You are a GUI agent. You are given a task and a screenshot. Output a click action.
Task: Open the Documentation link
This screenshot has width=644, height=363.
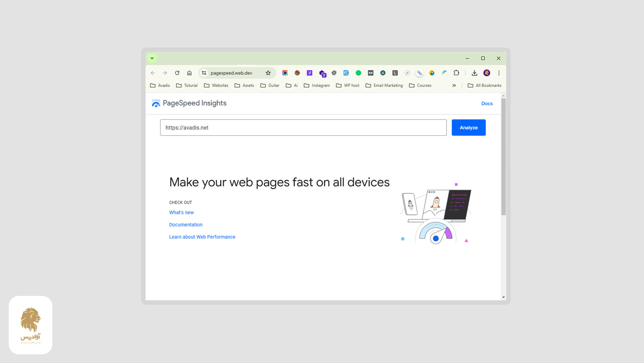tap(185, 225)
